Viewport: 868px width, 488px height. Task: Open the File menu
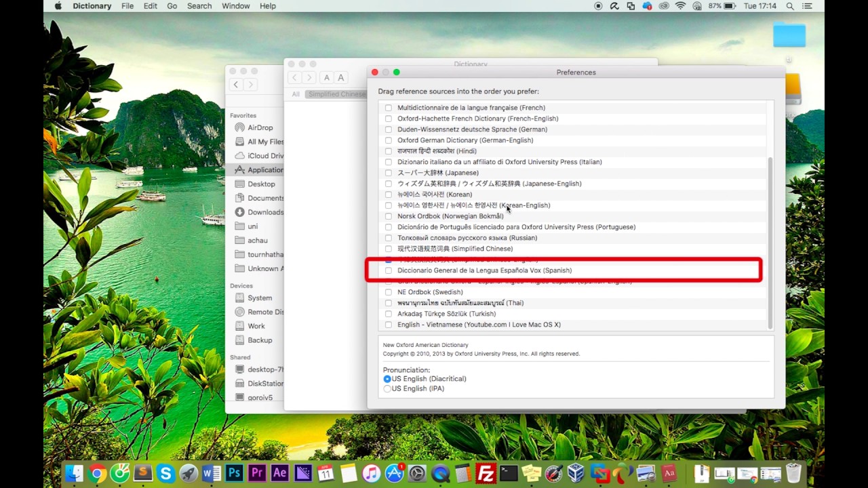pos(127,6)
